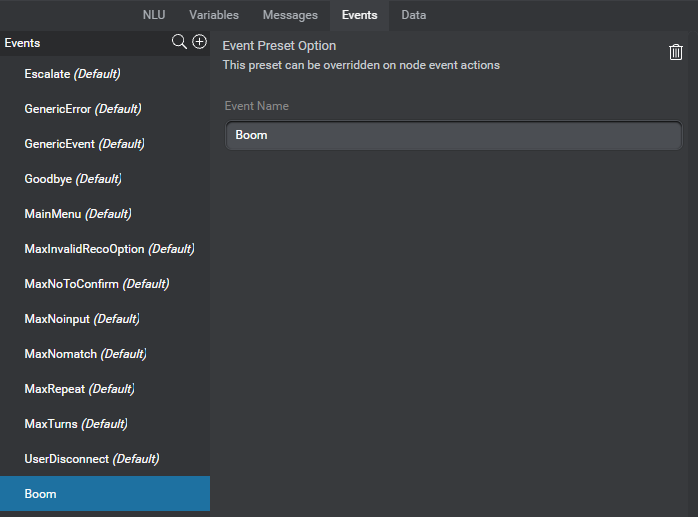
Task: Pick the MaxInvalidRecoOption (Default) event
Action: pyautogui.click(x=105, y=249)
